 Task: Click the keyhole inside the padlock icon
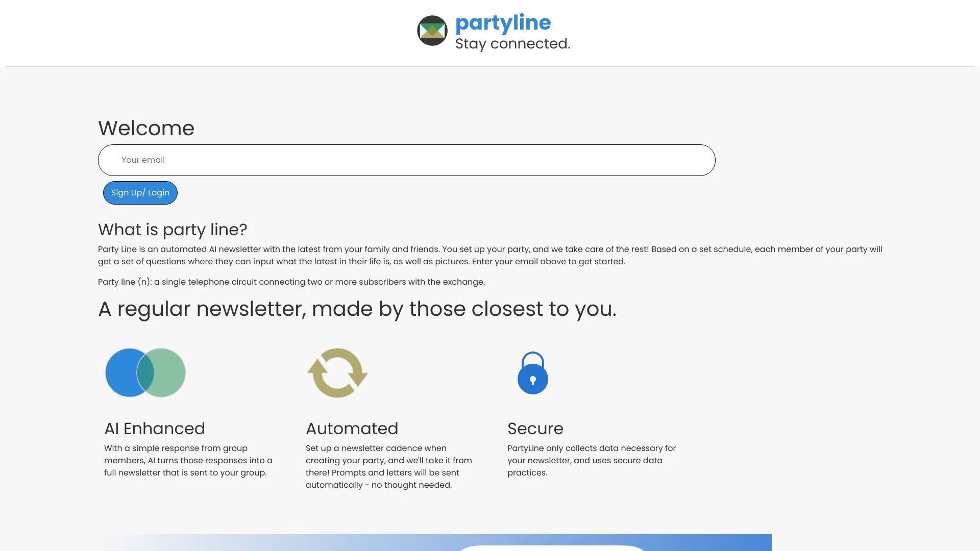click(532, 379)
